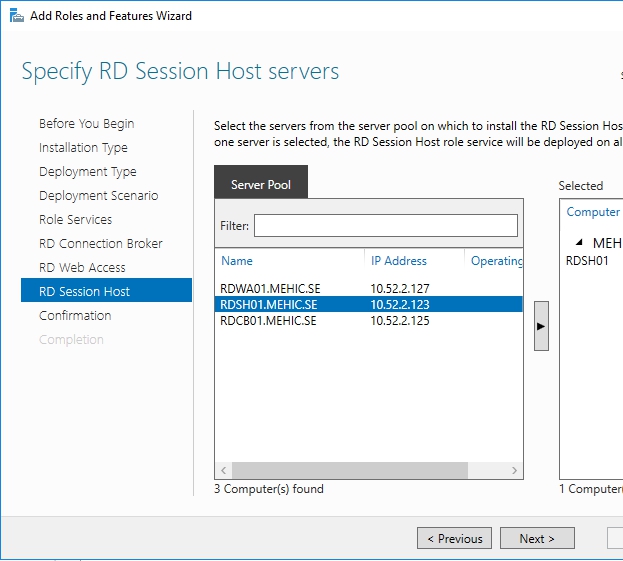The height and width of the screenshot is (561, 623).
Task: Click the Previous button
Action: click(x=454, y=538)
